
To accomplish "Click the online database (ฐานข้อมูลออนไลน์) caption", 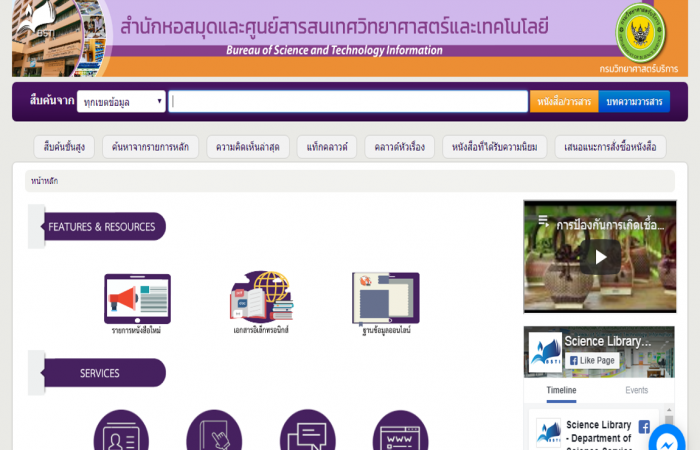I will point(386,330).
